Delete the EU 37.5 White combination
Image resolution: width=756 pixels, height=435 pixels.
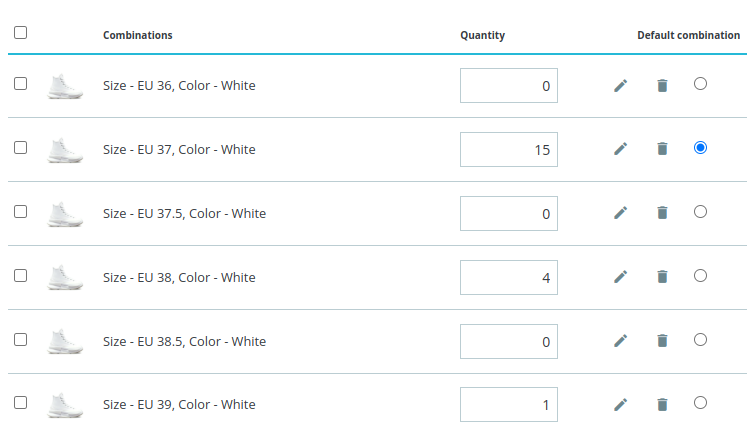662,213
